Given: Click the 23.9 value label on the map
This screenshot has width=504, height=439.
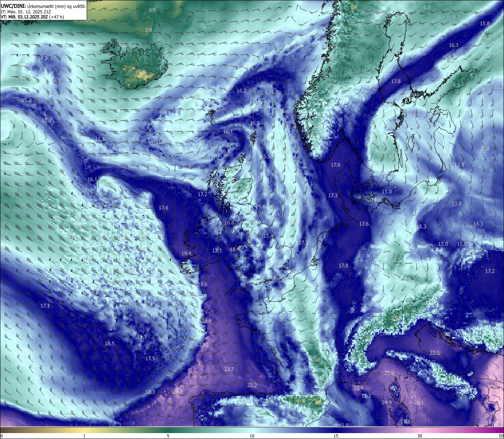Looking at the screenshot, I should (x=206, y=321).
